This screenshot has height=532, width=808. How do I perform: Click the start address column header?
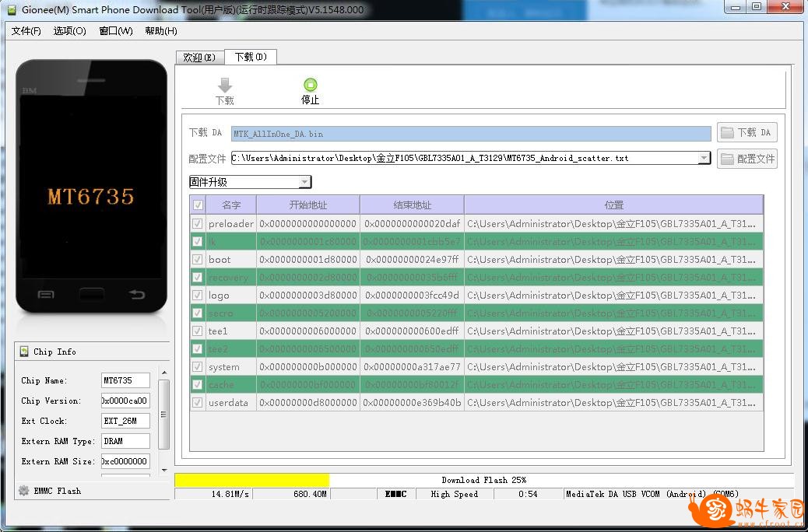[x=308, y=205]
